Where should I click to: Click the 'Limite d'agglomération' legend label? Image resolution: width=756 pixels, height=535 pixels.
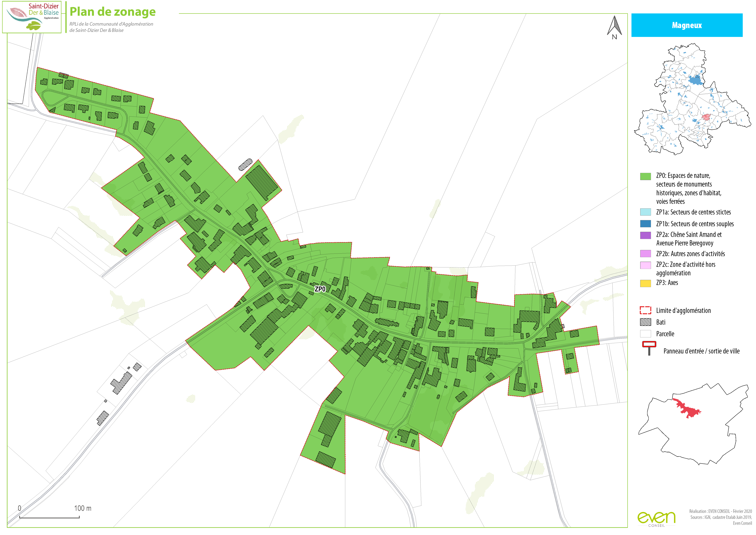coord(683,310)
